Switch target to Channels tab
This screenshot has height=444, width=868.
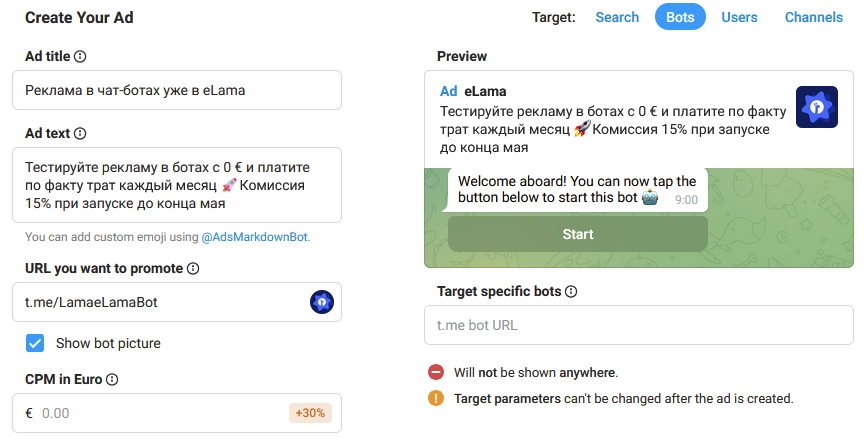(x=813, y=17)
